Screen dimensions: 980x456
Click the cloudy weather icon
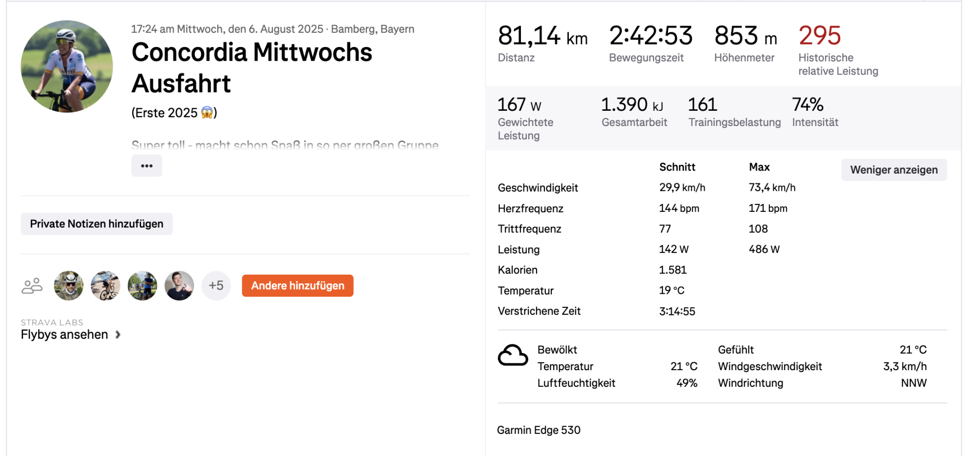513,355
